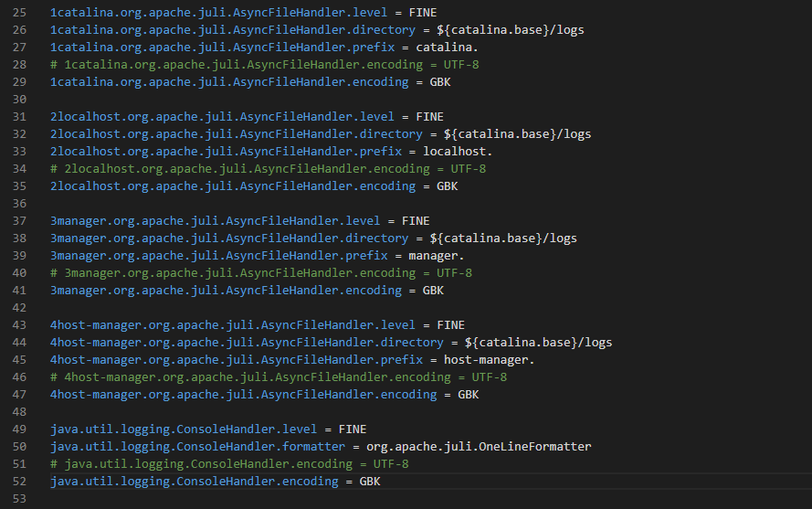Screen dimensions: 812x509
Task: Click the 'manager.' prefix value on line 39
Action: [x=436, y=256]
